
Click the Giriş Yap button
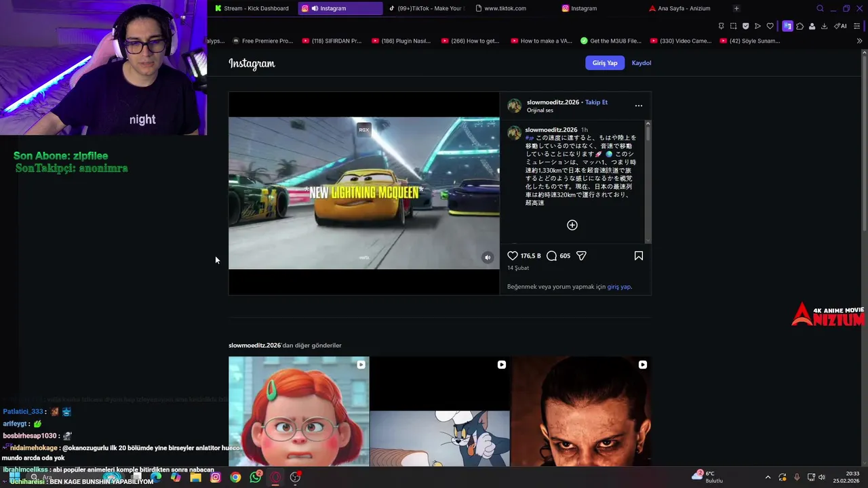click(604, 63)
